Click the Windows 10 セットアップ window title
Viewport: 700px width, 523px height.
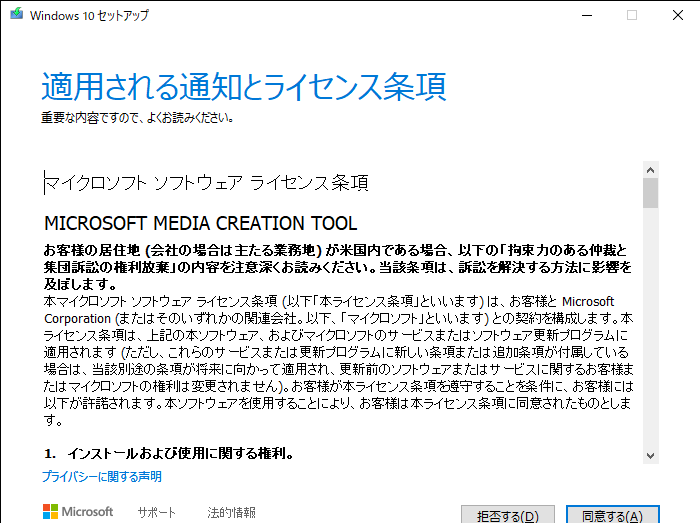click(89, 15)
